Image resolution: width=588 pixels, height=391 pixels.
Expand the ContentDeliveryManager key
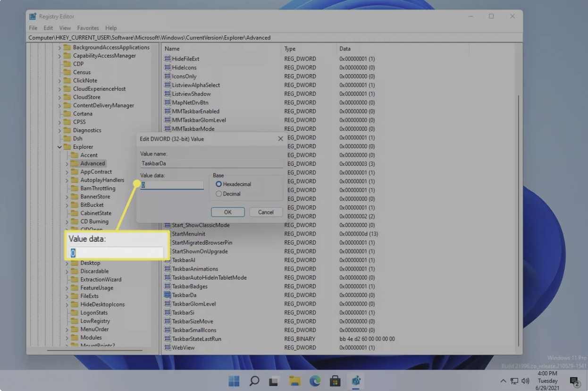pyautogui.click(x=60, y=105)
